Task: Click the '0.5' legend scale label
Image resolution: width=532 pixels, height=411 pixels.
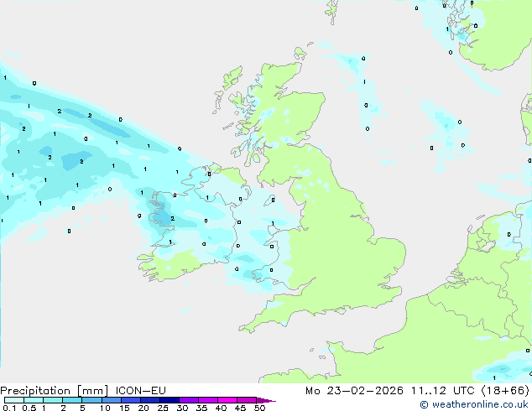Action: coord(29,408)
